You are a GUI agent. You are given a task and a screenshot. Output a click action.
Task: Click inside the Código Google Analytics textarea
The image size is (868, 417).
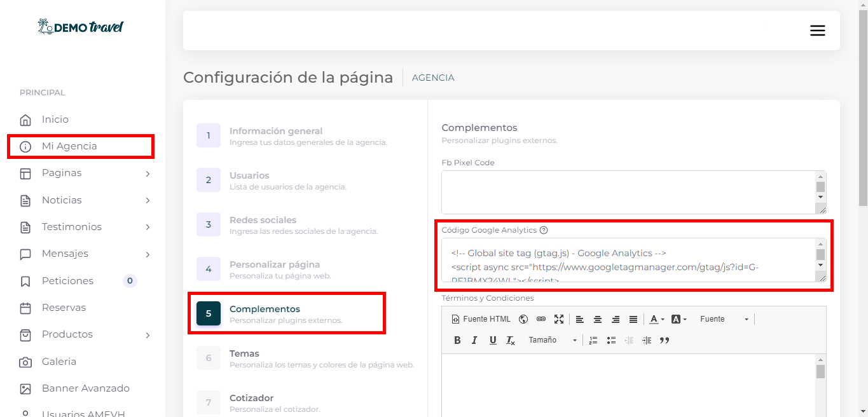(628, 260)
